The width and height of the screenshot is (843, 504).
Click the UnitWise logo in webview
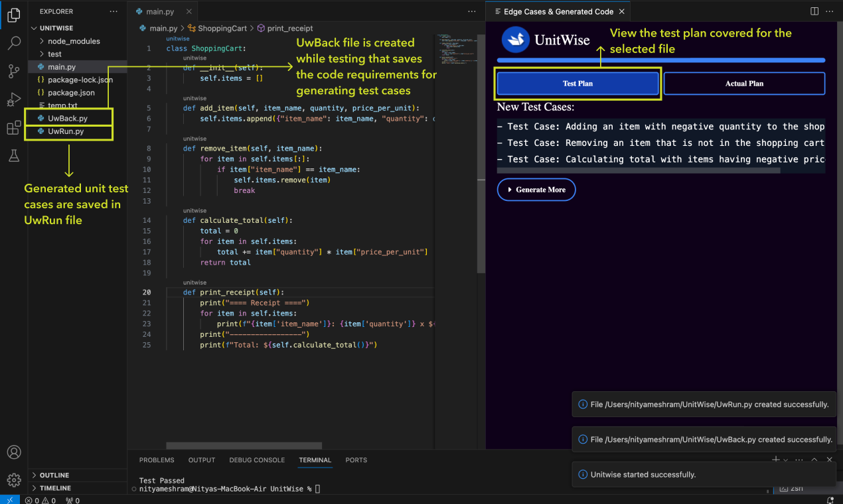[515, 40]
